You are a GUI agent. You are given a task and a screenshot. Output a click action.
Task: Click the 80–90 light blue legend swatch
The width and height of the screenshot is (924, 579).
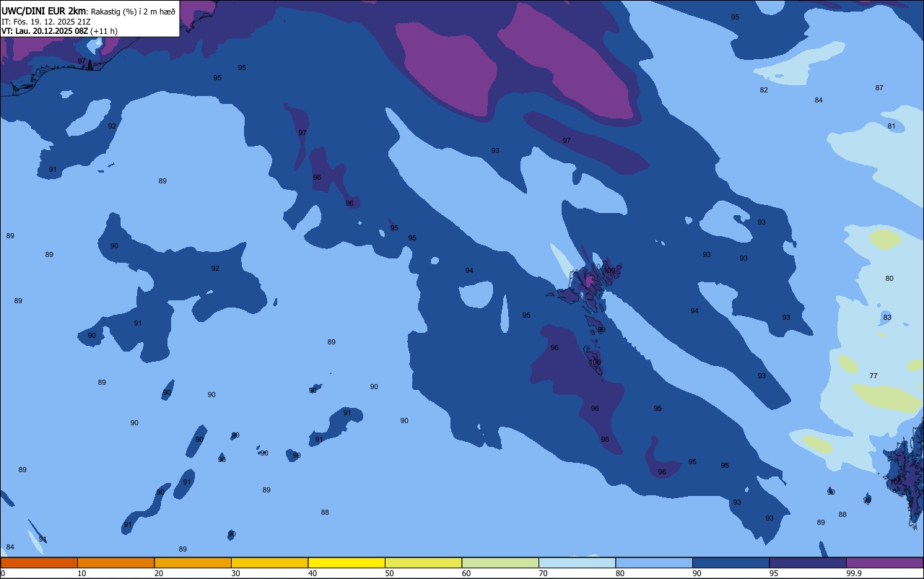point(654,562)
